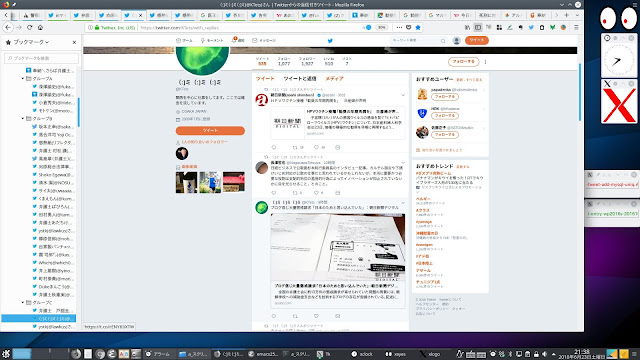
Task: Open the Firefox home page icon
Action: (x=40, y=27)
